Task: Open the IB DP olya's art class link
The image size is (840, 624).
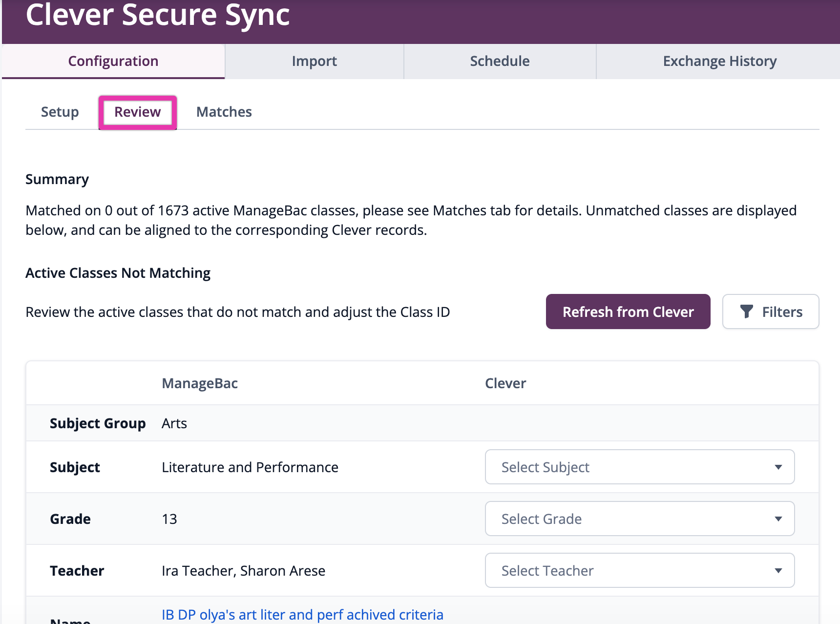Action: [302, 614]
